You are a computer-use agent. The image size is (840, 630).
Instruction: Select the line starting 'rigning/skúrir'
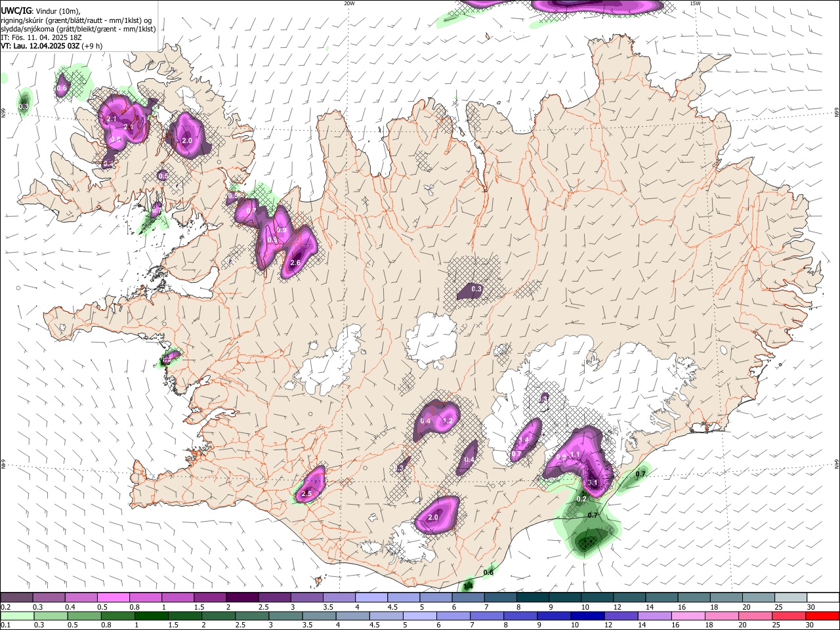point(76,20)
